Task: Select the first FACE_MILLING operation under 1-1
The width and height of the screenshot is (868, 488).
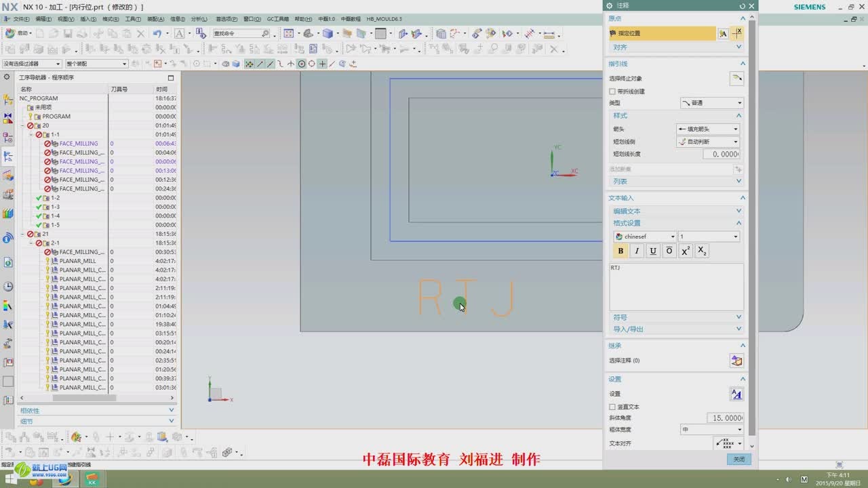Action: click(78, 144)
